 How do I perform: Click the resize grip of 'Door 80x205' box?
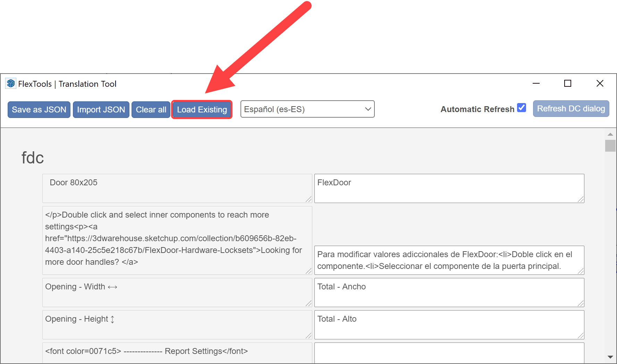click(x=308, y=199)
